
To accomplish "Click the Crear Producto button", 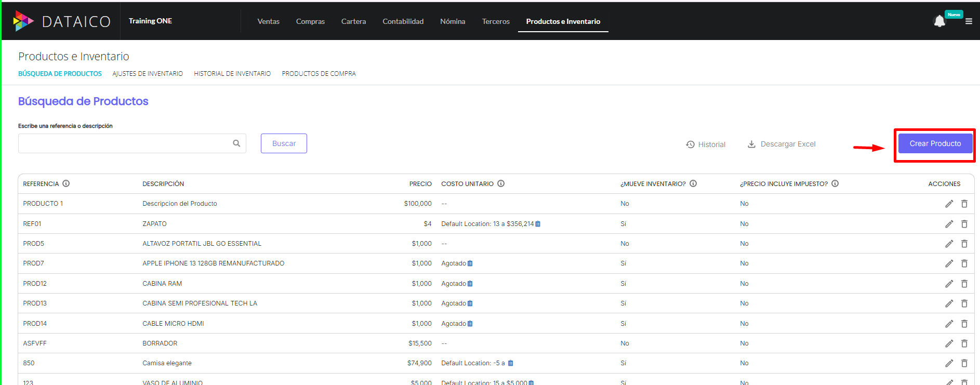I will [935, 143].
